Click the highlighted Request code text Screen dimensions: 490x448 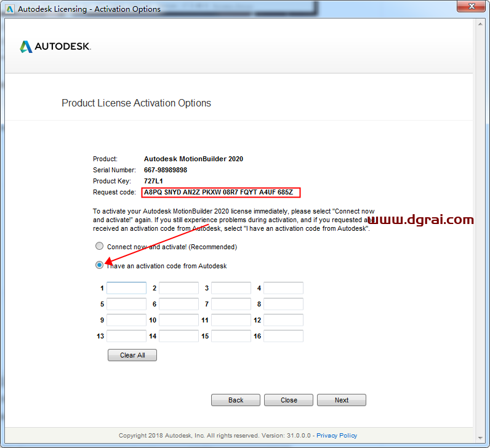click(220, 192)
